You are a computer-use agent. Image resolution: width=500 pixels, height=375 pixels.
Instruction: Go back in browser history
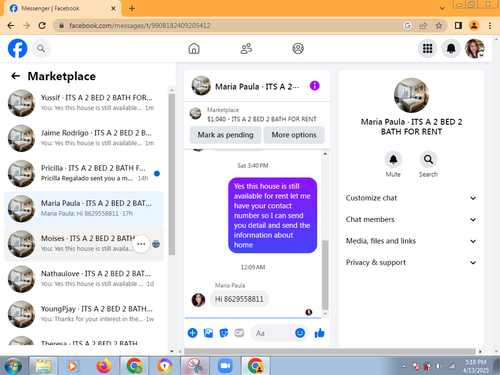[11, 25]
